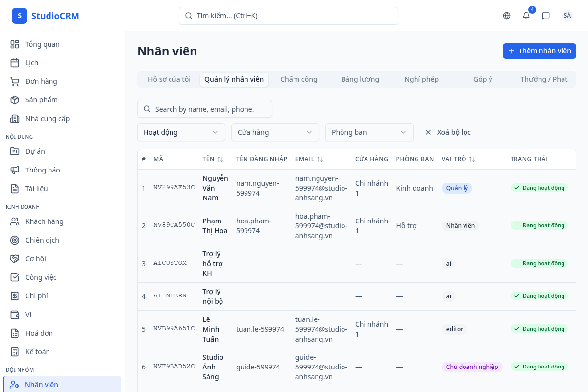Open Sản phẩm box icon in sidebar

15,100
